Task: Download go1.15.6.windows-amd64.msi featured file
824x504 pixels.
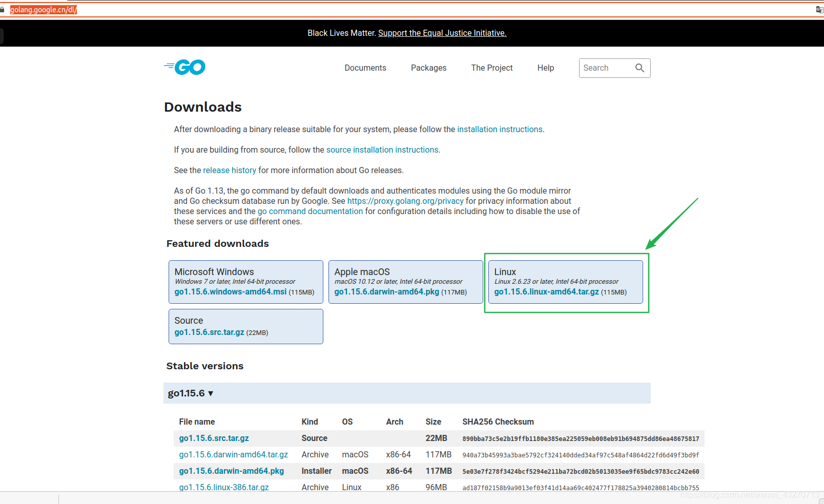Action: [x=231, y=291]
